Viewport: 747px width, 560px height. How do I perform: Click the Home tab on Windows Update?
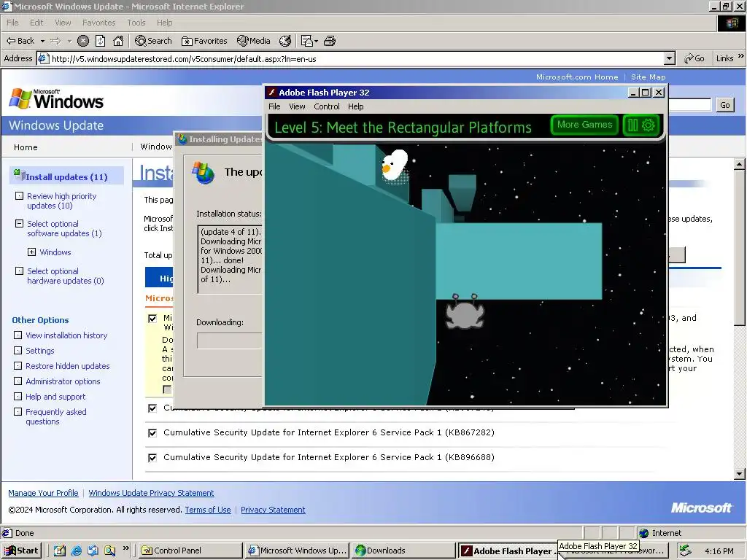click(26, 147)
